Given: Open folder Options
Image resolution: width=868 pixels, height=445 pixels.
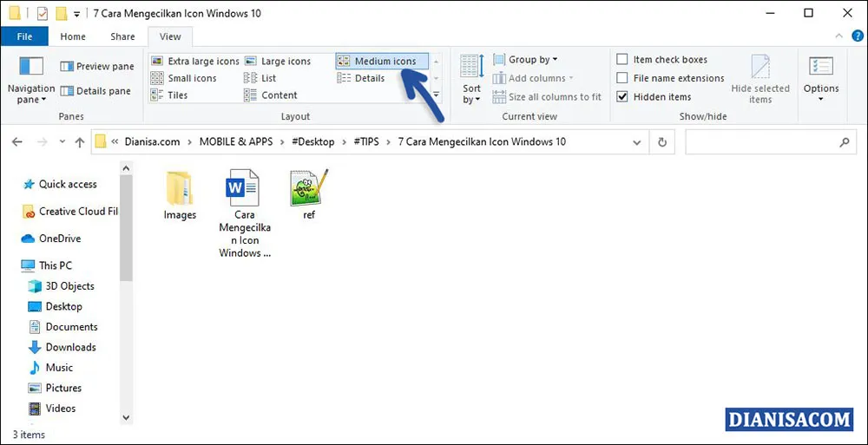Looking at the screenshot, I should (821, 79).
